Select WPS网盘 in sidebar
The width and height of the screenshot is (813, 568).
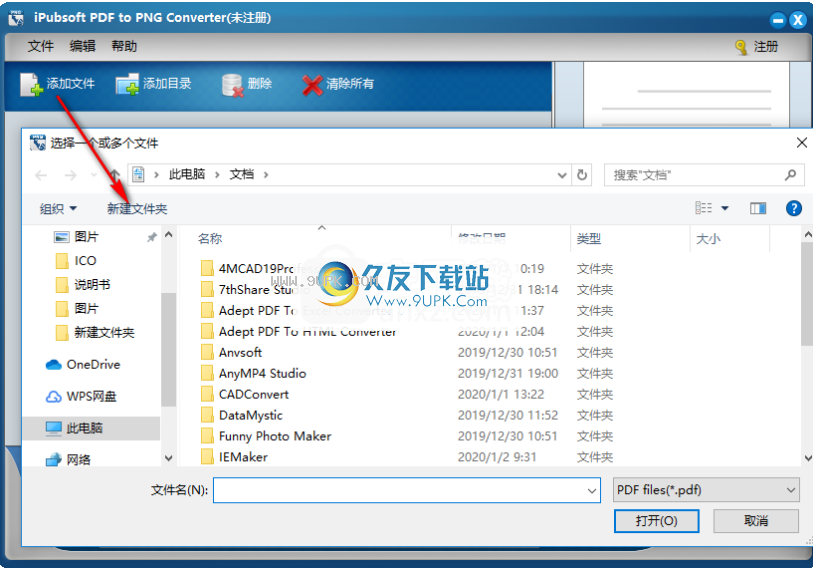point(81,397)
